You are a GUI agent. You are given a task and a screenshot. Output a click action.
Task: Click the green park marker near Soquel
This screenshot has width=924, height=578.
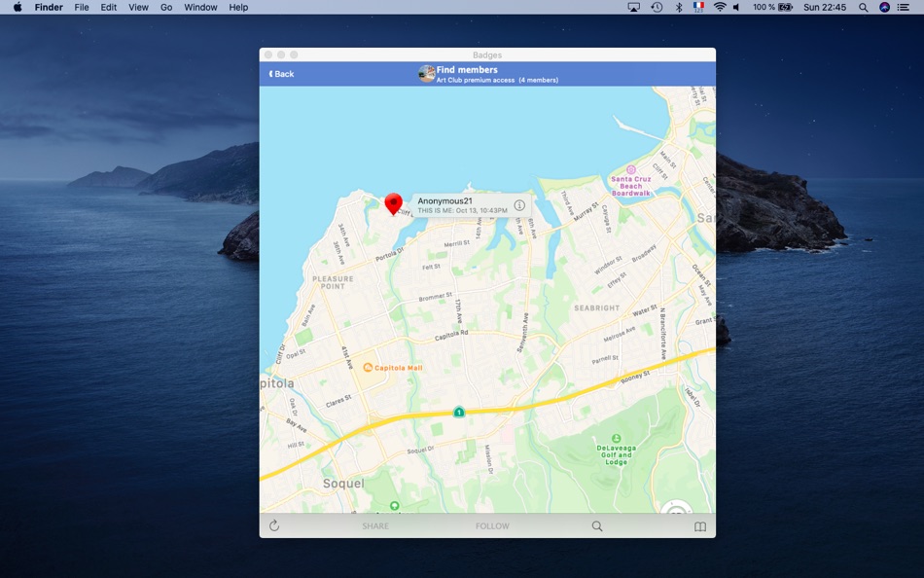coord(395,506)
